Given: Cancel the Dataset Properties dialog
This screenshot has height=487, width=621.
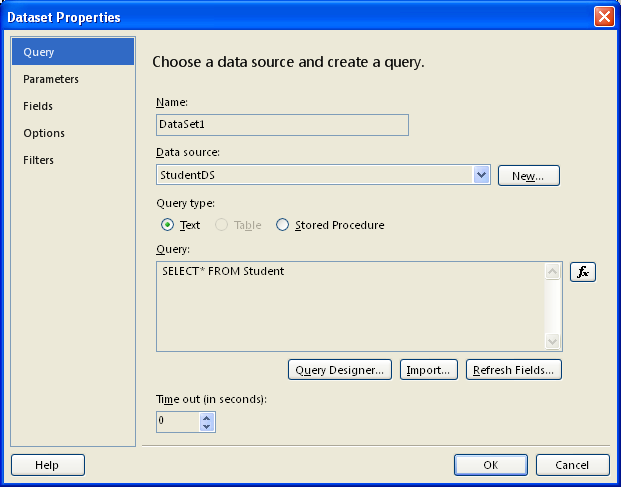Looking at the screenshot, I should [572, 465].
